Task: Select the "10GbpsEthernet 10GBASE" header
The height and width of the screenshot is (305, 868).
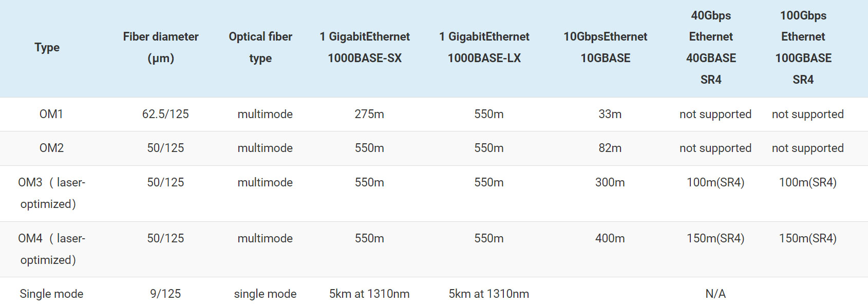Action: (x=606, y=47)
